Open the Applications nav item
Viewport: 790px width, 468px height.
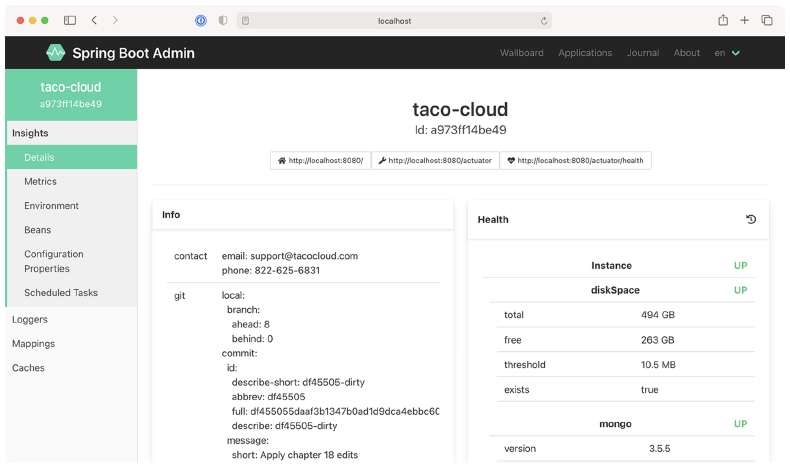tap(585, 53)
